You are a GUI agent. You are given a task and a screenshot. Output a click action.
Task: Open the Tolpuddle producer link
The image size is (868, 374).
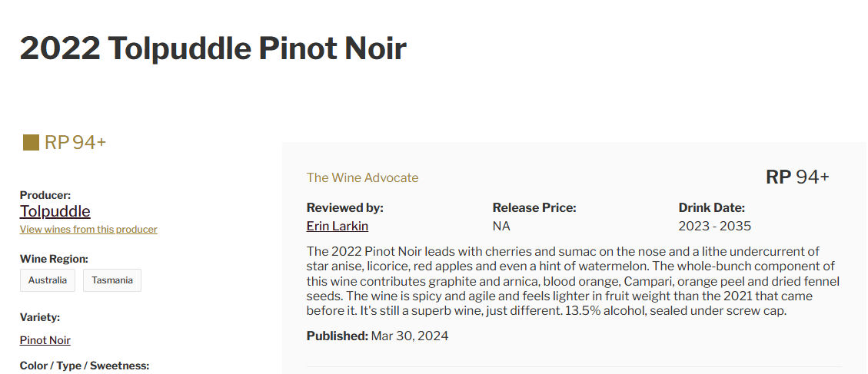click(55, 211)
